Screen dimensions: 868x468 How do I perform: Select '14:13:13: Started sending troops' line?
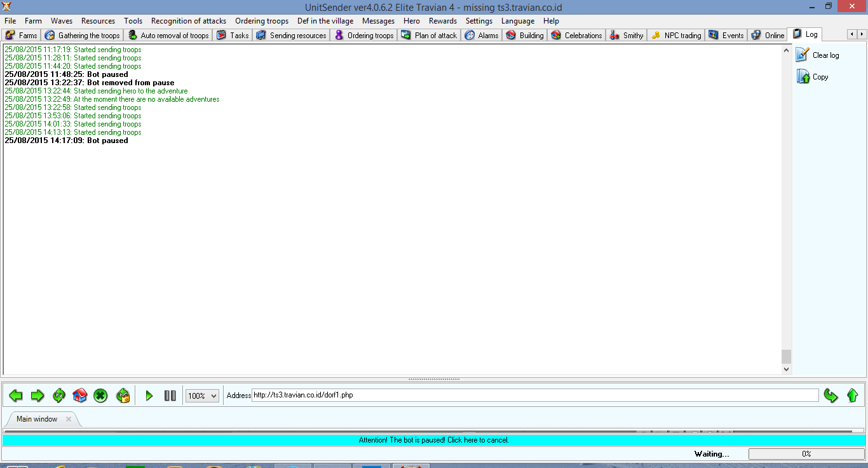(73, 132)
